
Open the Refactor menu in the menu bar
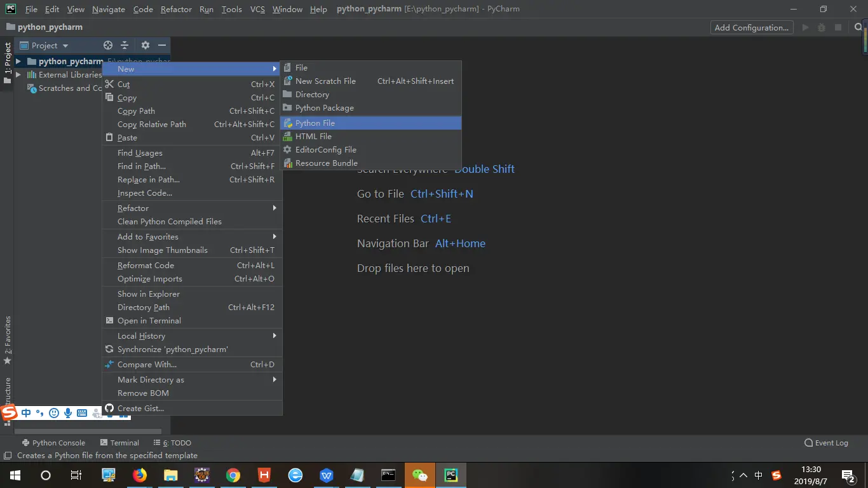[176, 10]
